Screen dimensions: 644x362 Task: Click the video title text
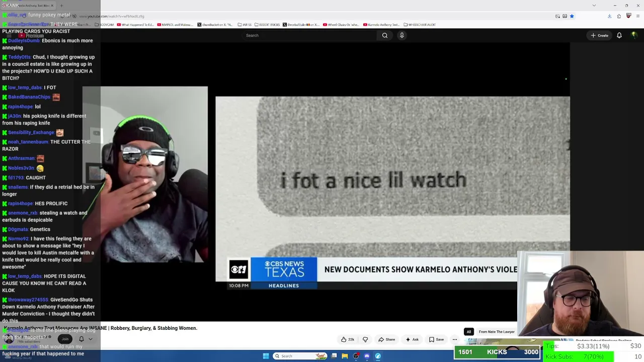click(101, 328)
